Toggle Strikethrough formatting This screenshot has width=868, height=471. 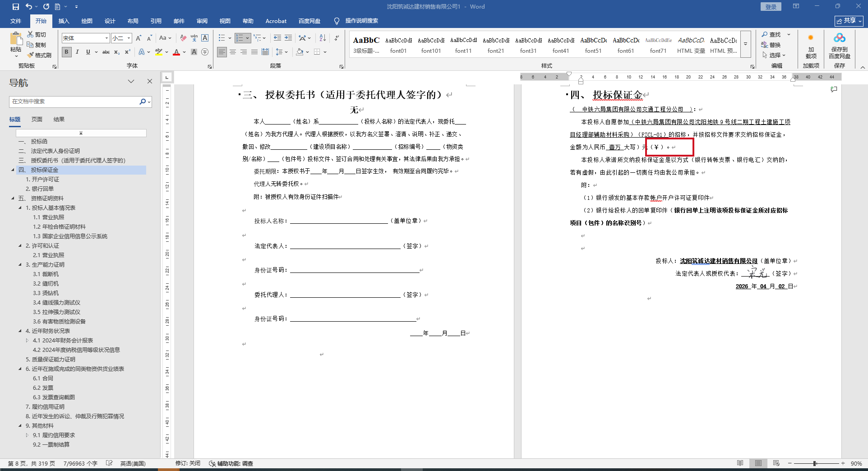[106, 52]
